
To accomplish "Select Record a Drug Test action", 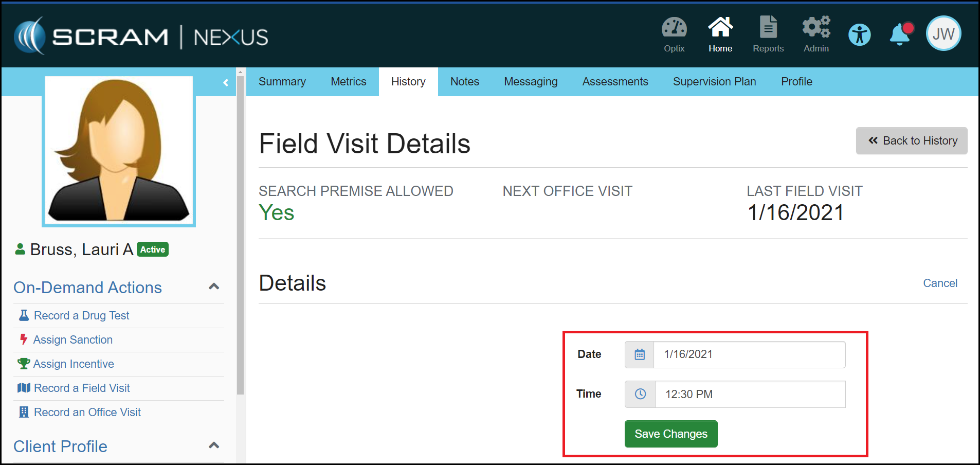I will point(81,316).
